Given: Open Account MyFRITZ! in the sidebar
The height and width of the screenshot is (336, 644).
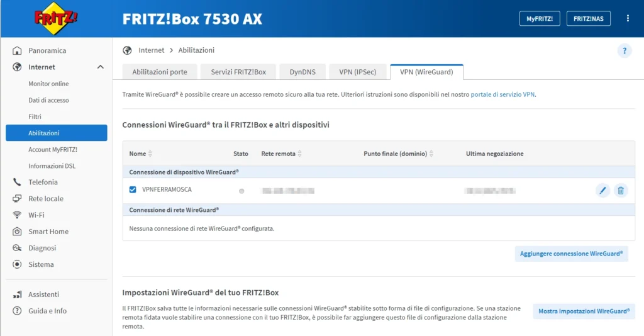Looking at the screenshot, I should coord(53,150).
